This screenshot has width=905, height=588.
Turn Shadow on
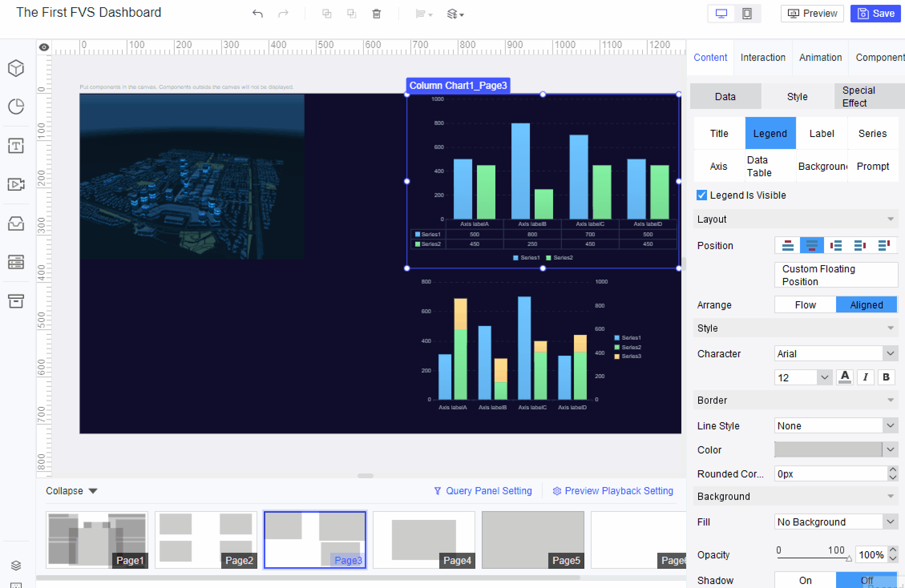805,580
